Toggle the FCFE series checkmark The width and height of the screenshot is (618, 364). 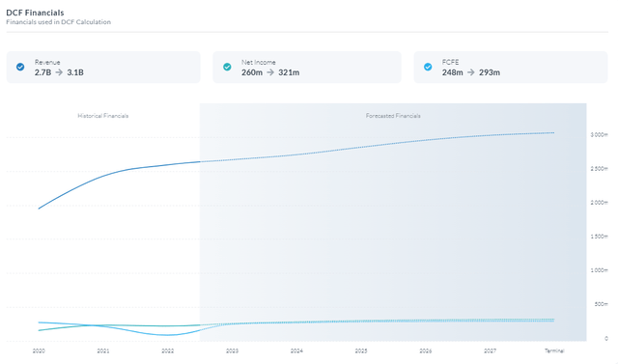428,67
